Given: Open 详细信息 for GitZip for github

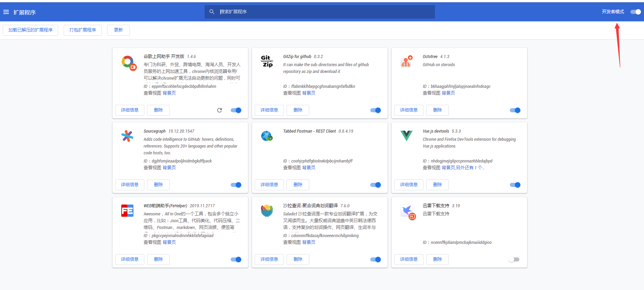Looking at the screenshot, I should point(269,110).
